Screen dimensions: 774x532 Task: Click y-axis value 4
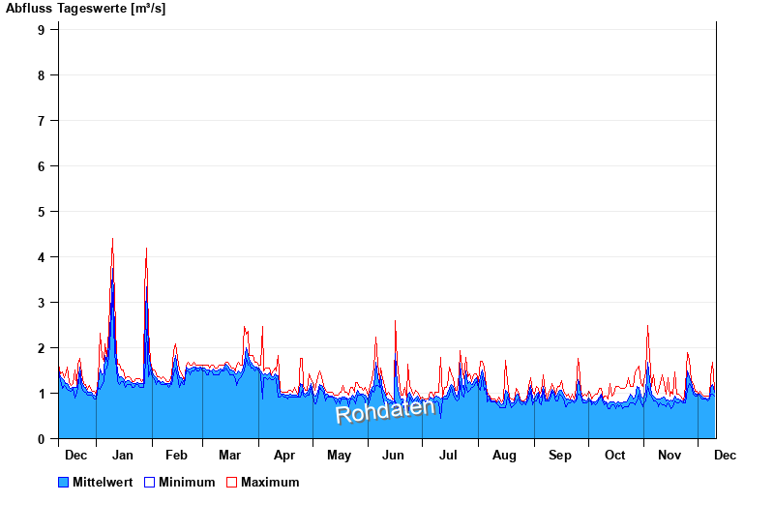pyautogui.click(x=41, y=257)
